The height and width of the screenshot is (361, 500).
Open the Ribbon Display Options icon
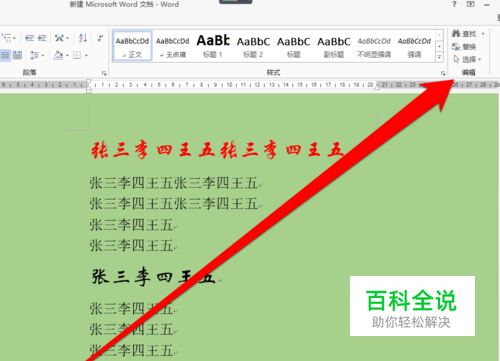[x=470, y=4]
